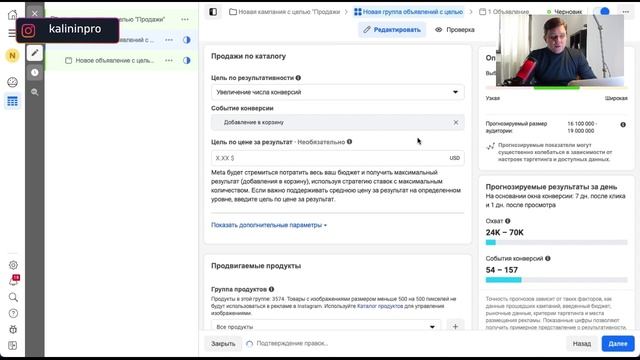Remove Добавление в корзину conversion event
The image size is (640, 360).
(x=456, y=122)
